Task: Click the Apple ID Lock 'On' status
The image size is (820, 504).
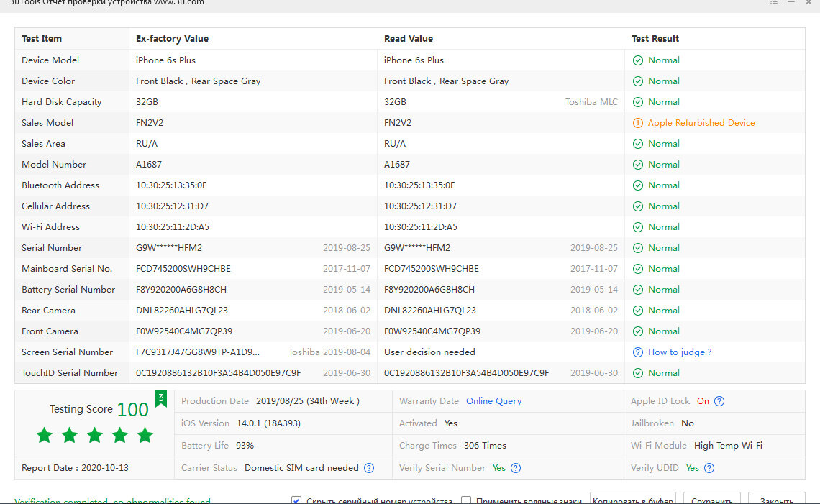Action: point(703,401)
